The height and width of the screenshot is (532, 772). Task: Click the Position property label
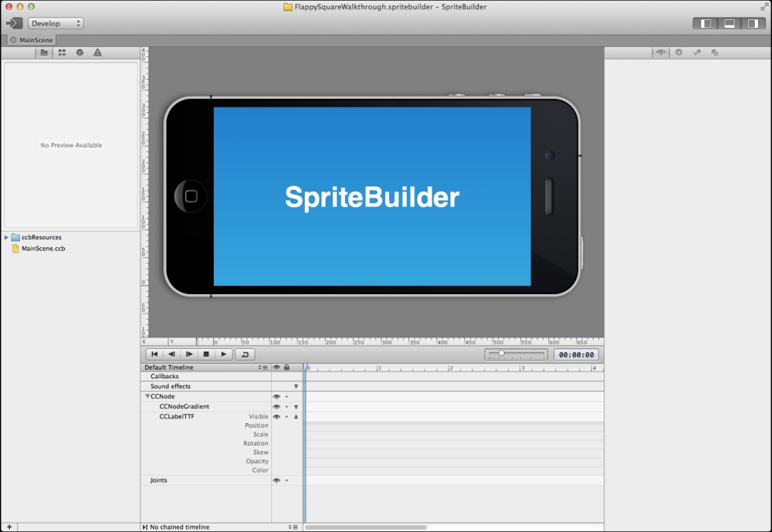coord(256,425)
